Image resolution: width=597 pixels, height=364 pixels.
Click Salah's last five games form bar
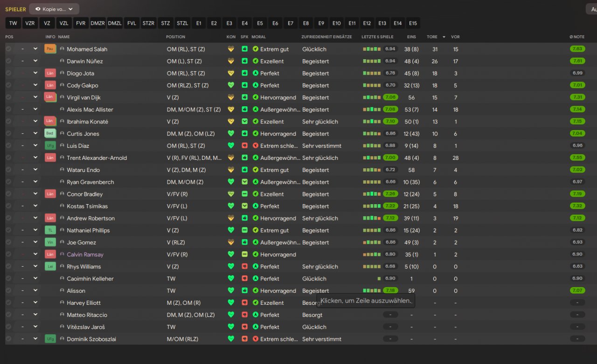click(x=372, y=49)
